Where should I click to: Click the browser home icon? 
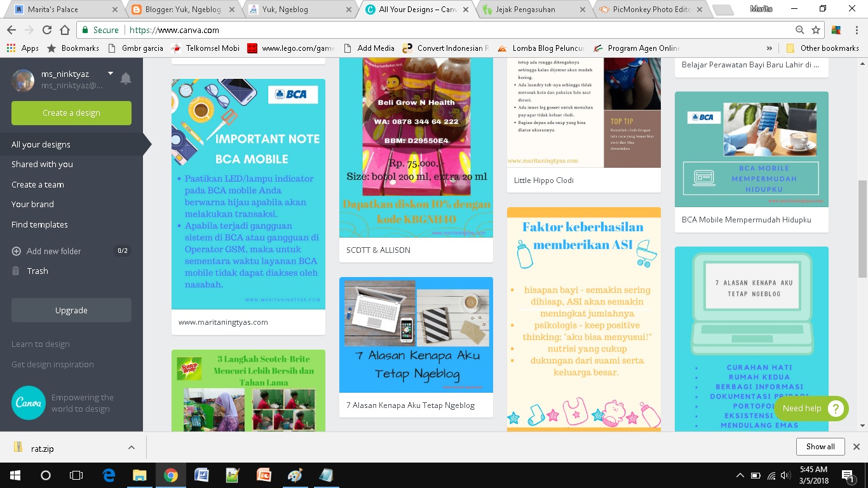[x=64, y=30]
